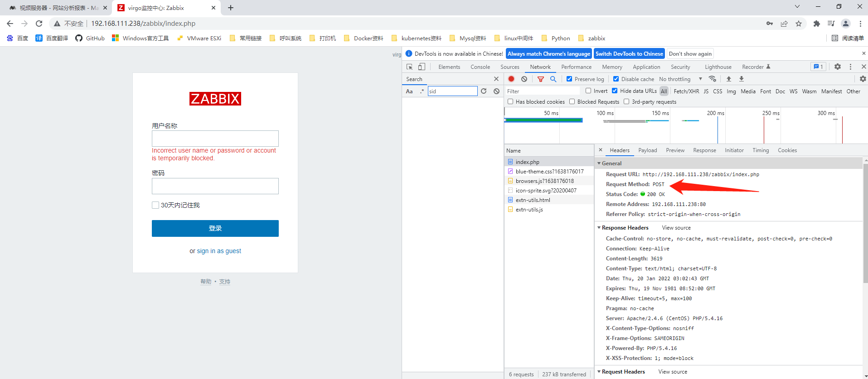Viewport: 868px width, 379px height.
Task: Toggle Hide data URLs checkbox
Action: coord(615,91)
